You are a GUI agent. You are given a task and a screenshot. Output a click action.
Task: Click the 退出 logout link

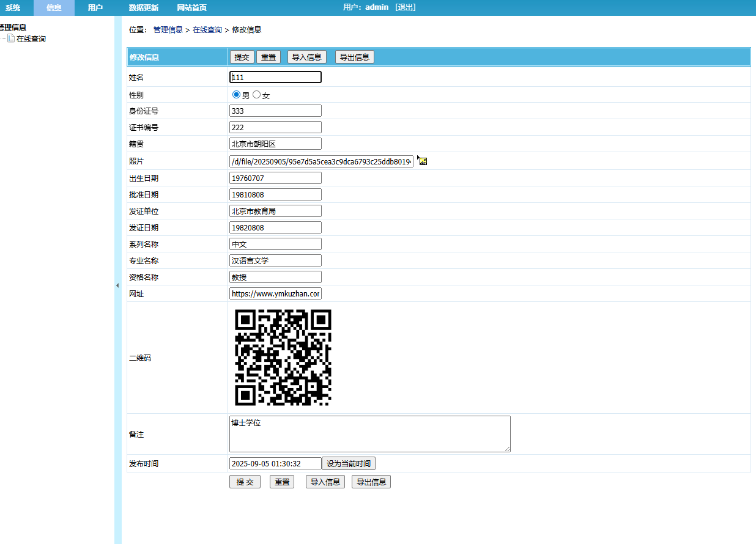click(404, 7)
